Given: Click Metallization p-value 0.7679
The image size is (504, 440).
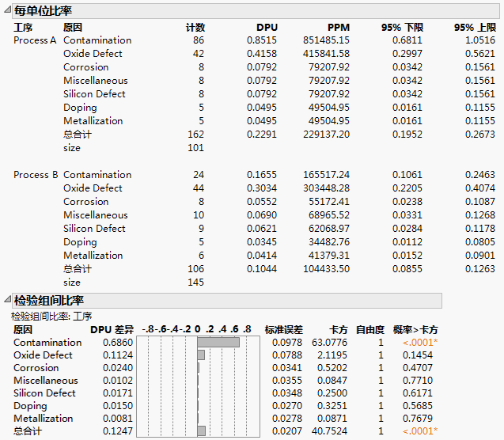Looking at the screenshot, I should coord(418,418).
